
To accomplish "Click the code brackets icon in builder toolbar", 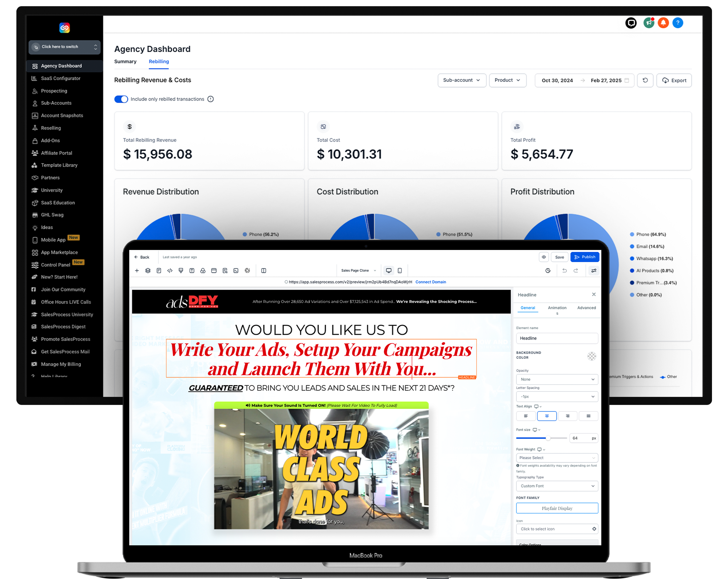I will coord(170,271).
